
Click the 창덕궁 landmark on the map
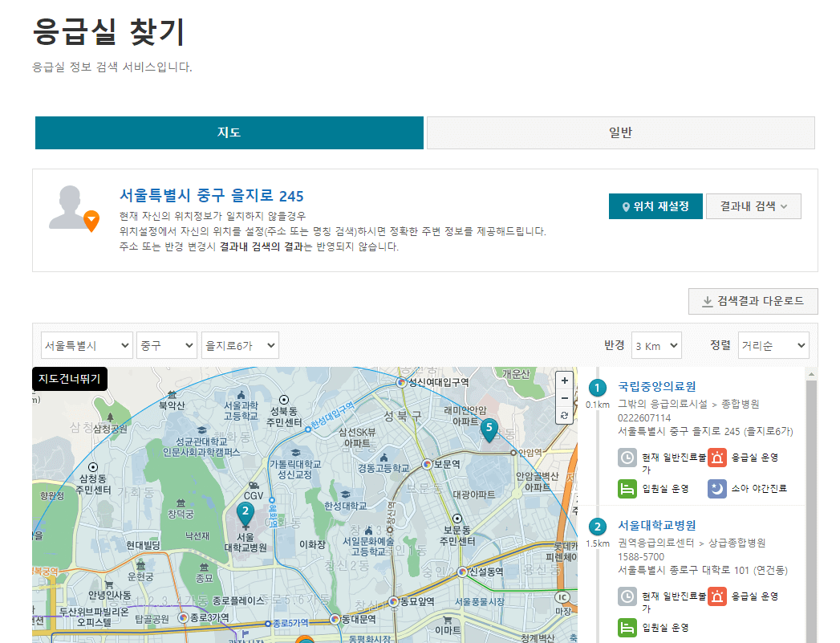click(181, 510)
